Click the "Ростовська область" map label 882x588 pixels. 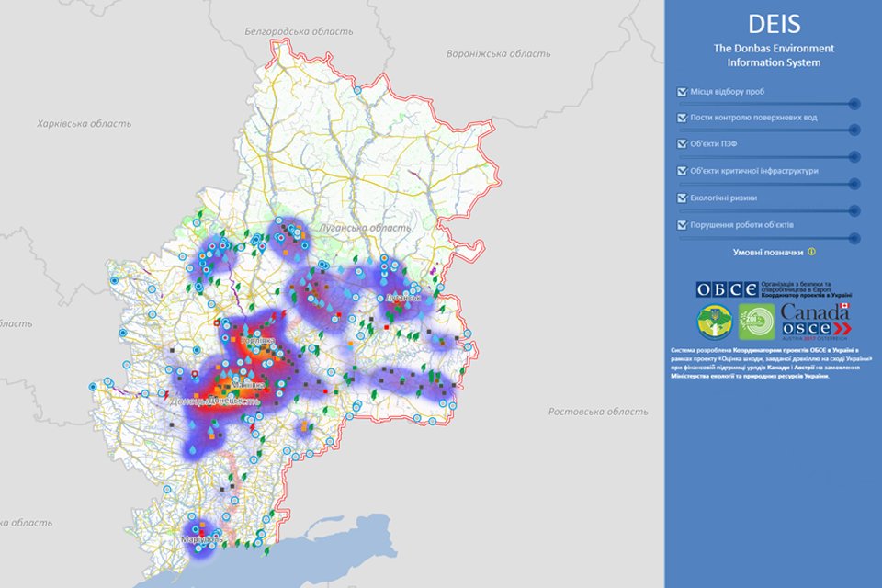pyautogui.click(x=598, y=412)
